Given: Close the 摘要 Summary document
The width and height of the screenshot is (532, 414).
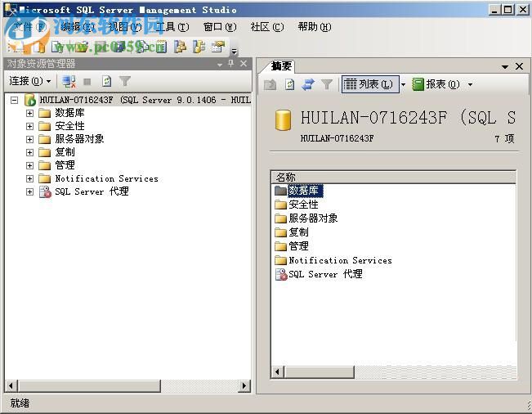Looking at the screenshot, I should coord(519,66).
